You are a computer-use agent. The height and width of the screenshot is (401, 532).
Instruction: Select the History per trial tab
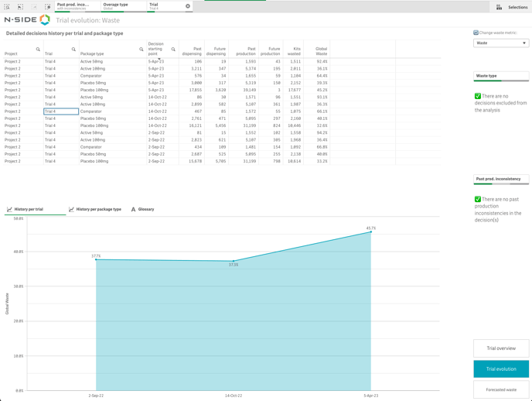coord(26,209)
